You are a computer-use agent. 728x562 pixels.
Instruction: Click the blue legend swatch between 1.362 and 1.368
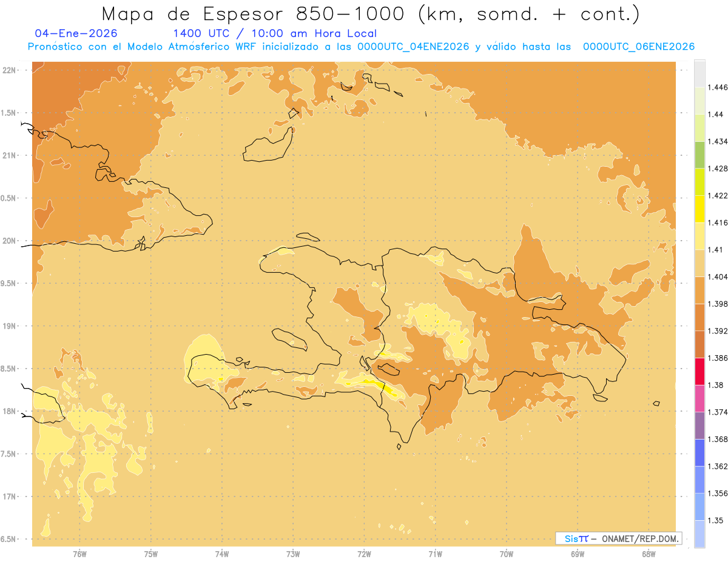pos(699,452)
